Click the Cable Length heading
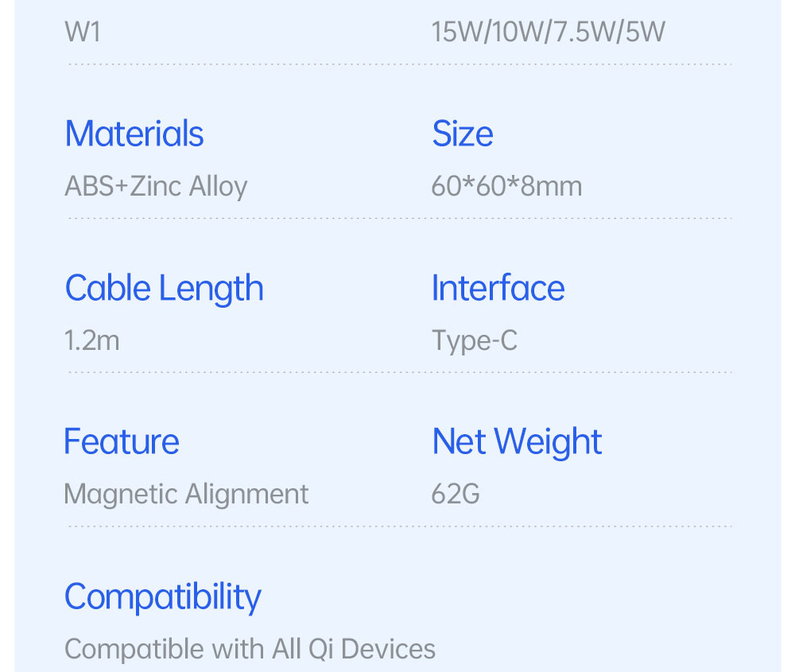 [165, 289]
